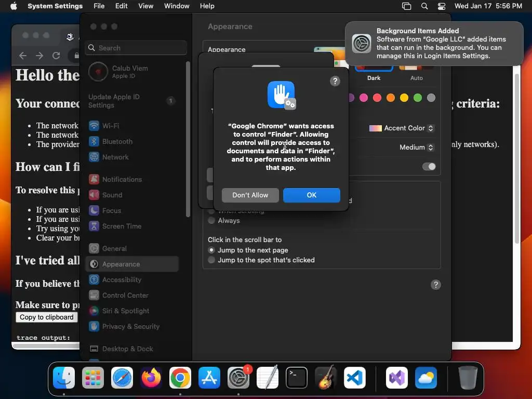Open Accessibility settings in the sidebar
The height and width of the screenshot is (399, 532).
click(133, 280)
